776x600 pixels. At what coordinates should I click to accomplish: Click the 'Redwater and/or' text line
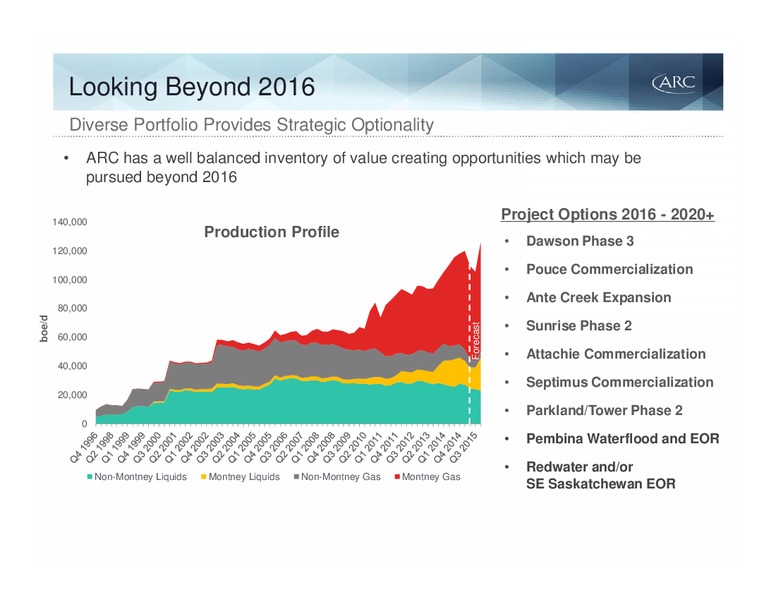click(x=580, y=467)
